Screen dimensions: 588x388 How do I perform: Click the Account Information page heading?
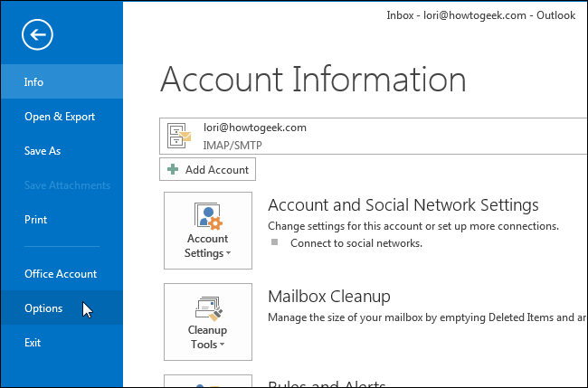point(313,80)
